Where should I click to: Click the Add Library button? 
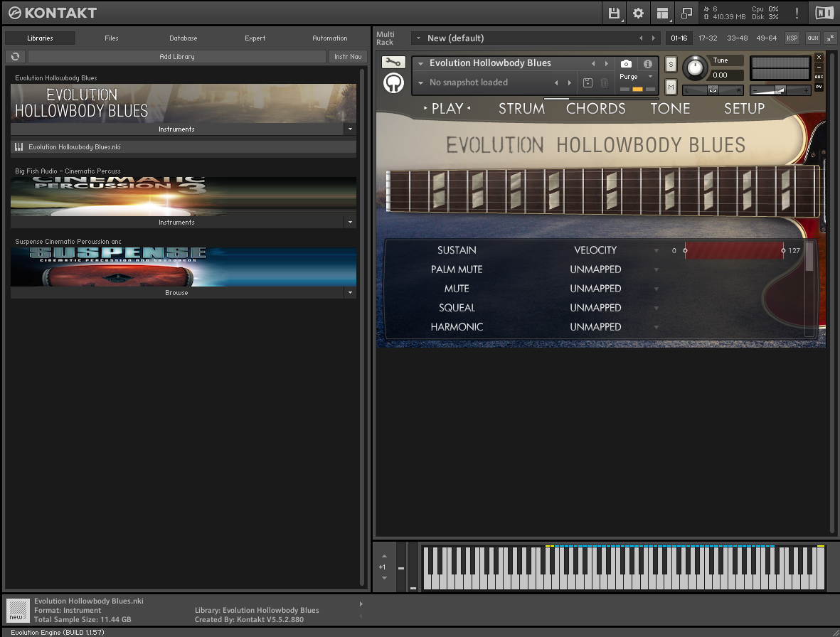(177, 56)
